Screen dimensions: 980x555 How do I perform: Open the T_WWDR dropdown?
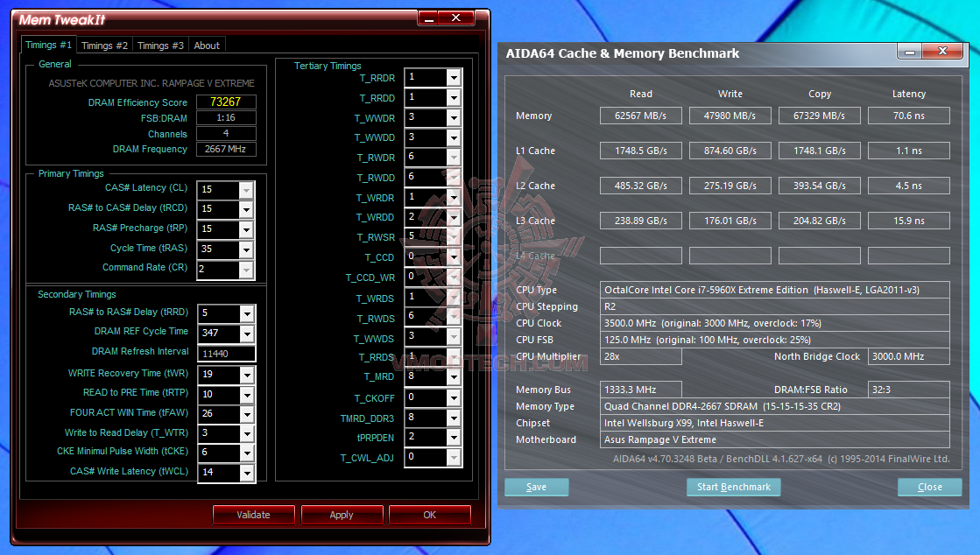[454, 117]
